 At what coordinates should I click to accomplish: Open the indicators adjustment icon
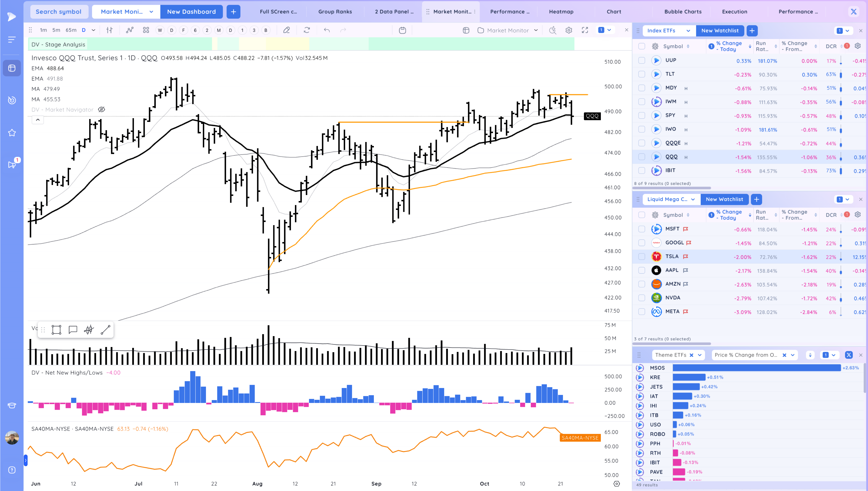[x=109, y=30]
